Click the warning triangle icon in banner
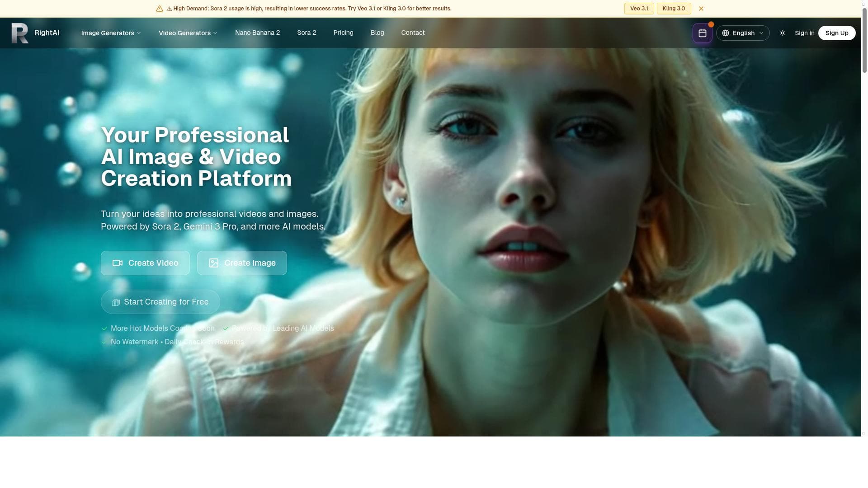This screenshot has width=868, height=488. (x=159, y=9)
